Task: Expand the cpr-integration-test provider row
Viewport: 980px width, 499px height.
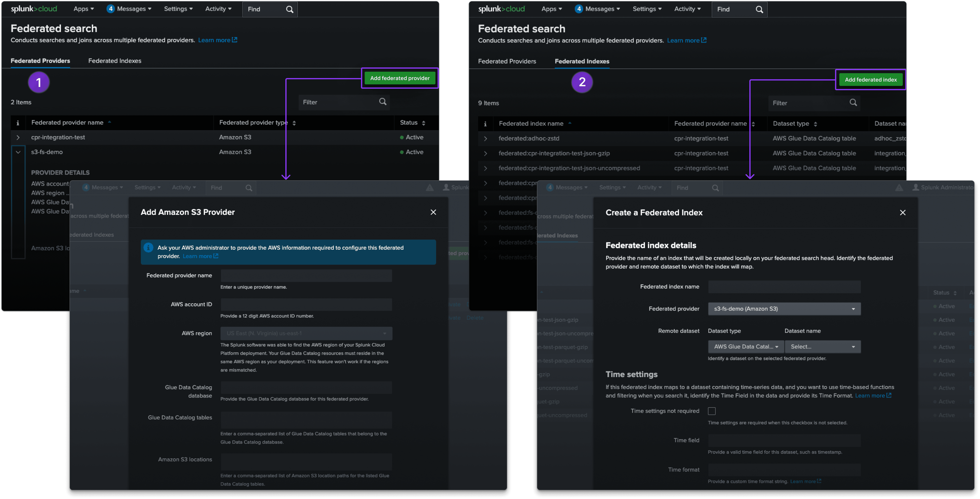Action: point(18,137)
